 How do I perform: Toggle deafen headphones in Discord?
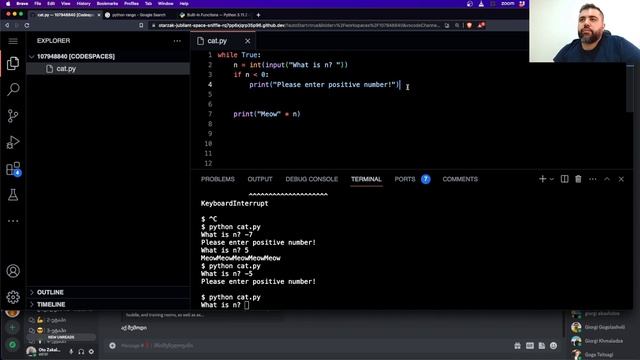(81, 351)
